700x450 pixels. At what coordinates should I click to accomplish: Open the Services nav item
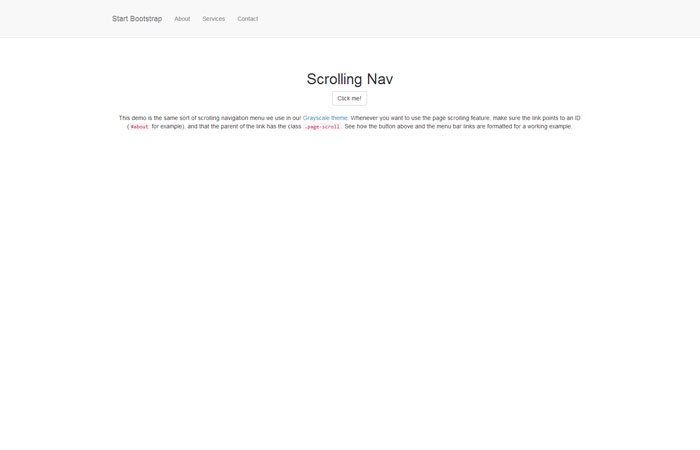213,19
